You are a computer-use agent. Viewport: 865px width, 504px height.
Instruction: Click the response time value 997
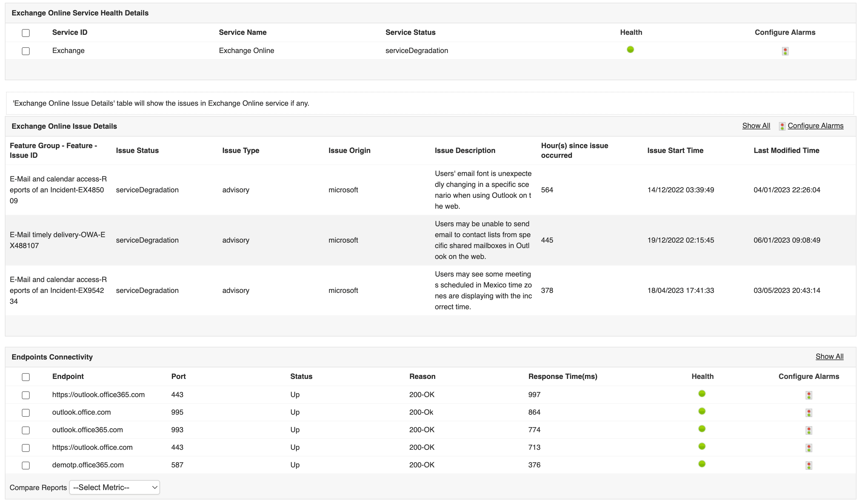534,395
